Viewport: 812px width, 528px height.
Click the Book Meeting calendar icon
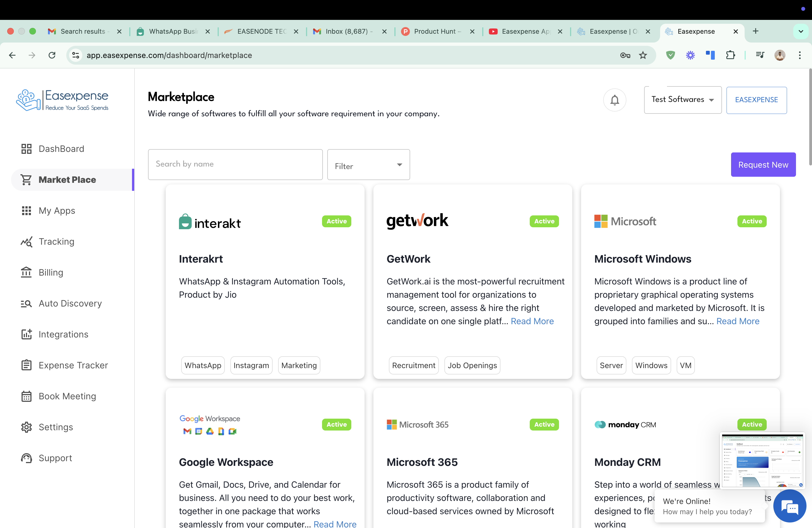tap(26, 396)
